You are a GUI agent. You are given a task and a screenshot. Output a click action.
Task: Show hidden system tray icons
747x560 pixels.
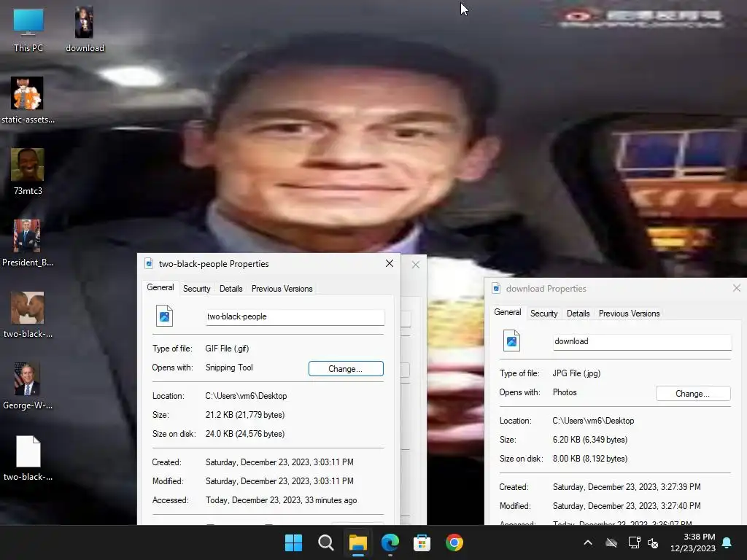coord(588,542)
